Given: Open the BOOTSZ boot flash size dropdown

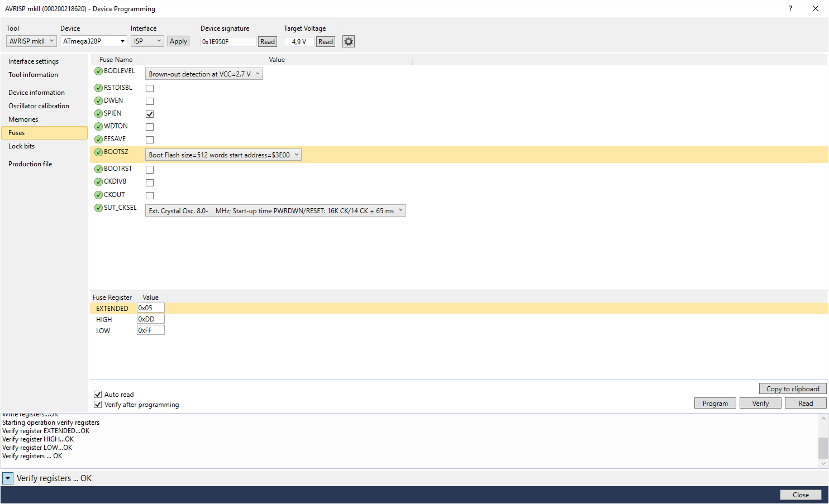Looking at the screenshot, I should tap(223, 155).
